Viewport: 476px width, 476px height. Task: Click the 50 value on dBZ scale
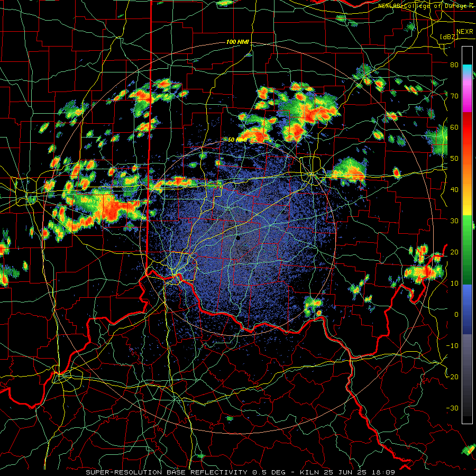tap(454, 159)
